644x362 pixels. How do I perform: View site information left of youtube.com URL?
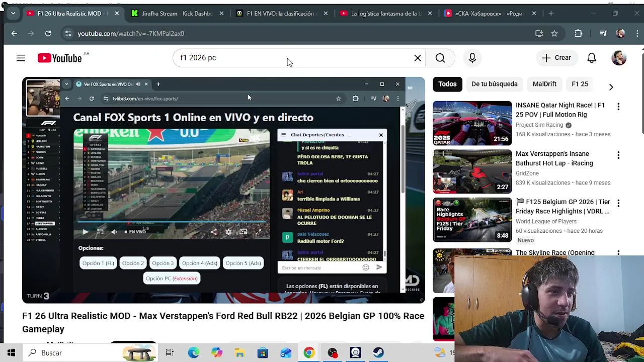68,33
